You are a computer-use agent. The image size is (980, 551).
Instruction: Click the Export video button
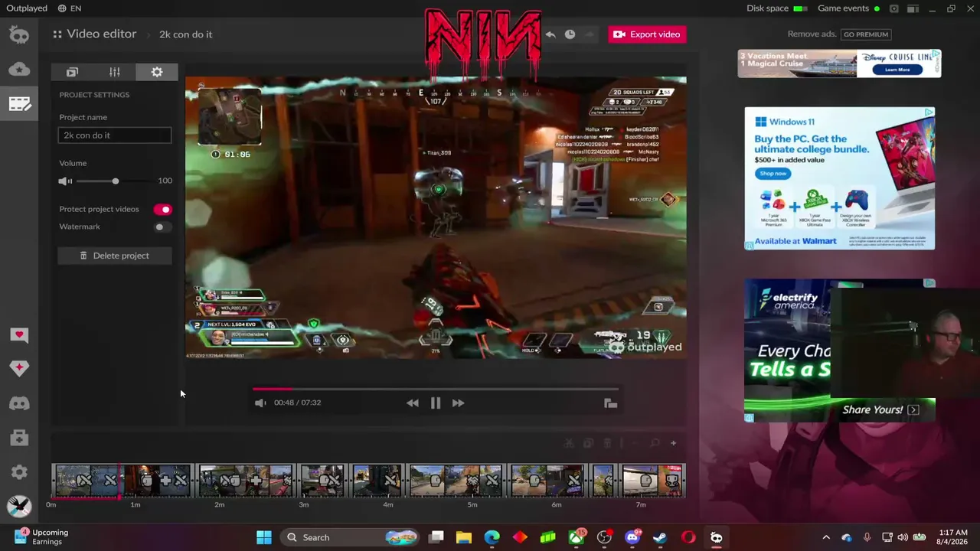pos(647,34)
